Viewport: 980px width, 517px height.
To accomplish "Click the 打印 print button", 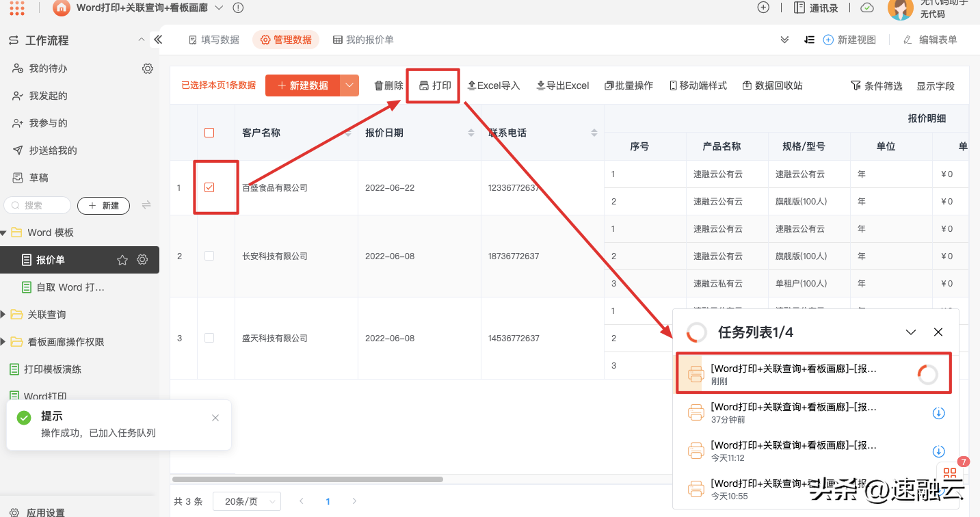I will coord(435,85).
